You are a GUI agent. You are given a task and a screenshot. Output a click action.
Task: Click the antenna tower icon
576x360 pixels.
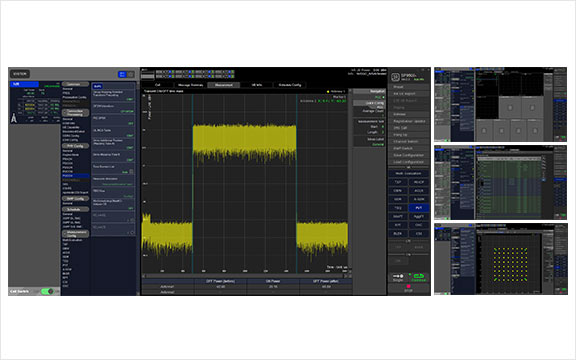coord(14,118)
